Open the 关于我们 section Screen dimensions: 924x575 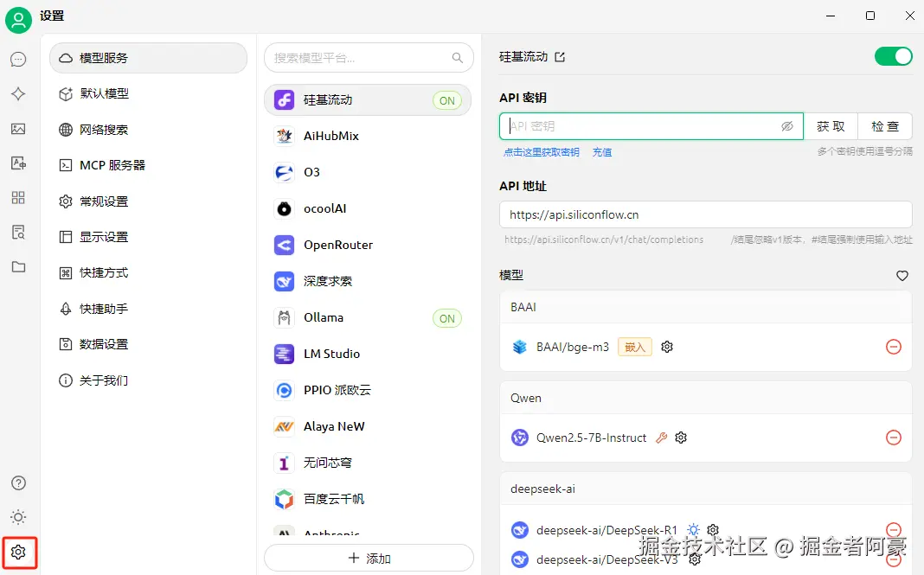click(x=149, y=380)
